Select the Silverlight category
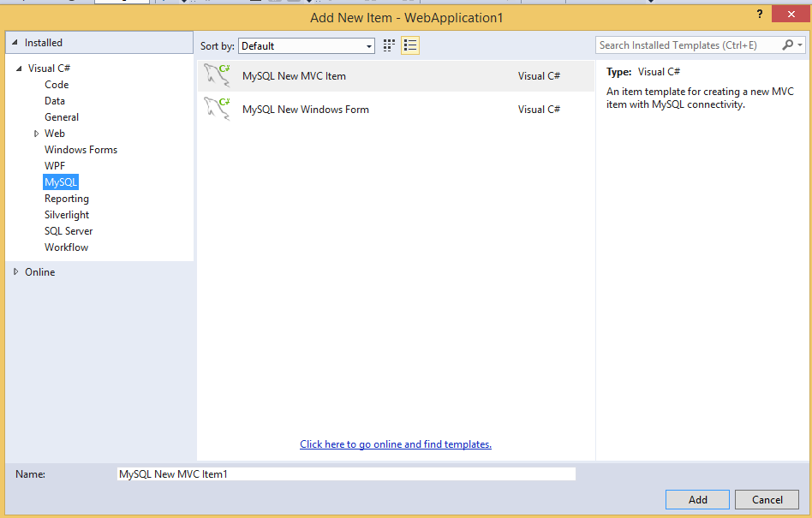This screenshot has width=812, height=518. coord(67,215)
